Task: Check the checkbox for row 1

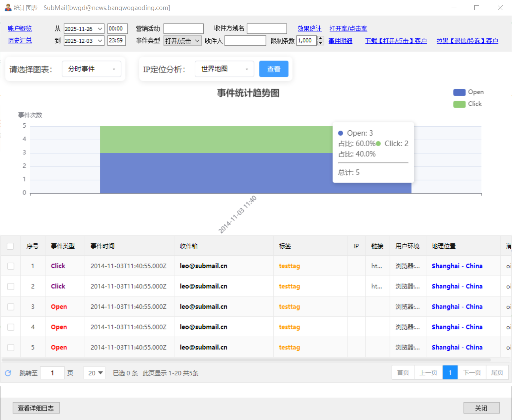Action: click(11, 266)
